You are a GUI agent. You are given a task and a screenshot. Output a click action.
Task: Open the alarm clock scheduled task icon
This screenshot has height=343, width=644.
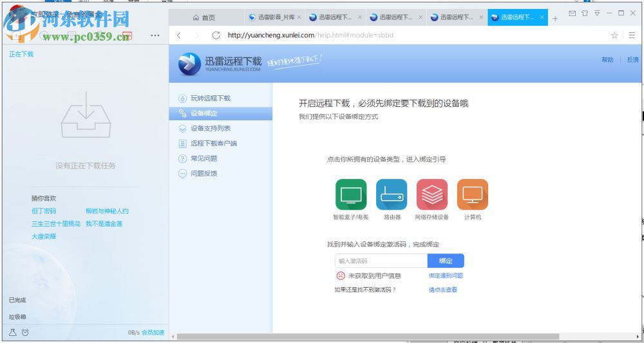click(x=25, y=332)
